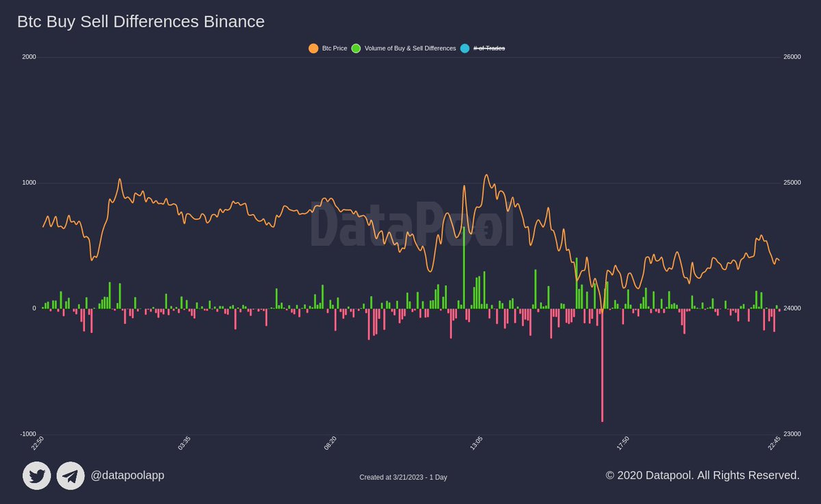Click the 26000 right axis label
This screenshot has width=821, height=504.
(x=792, y=57)
